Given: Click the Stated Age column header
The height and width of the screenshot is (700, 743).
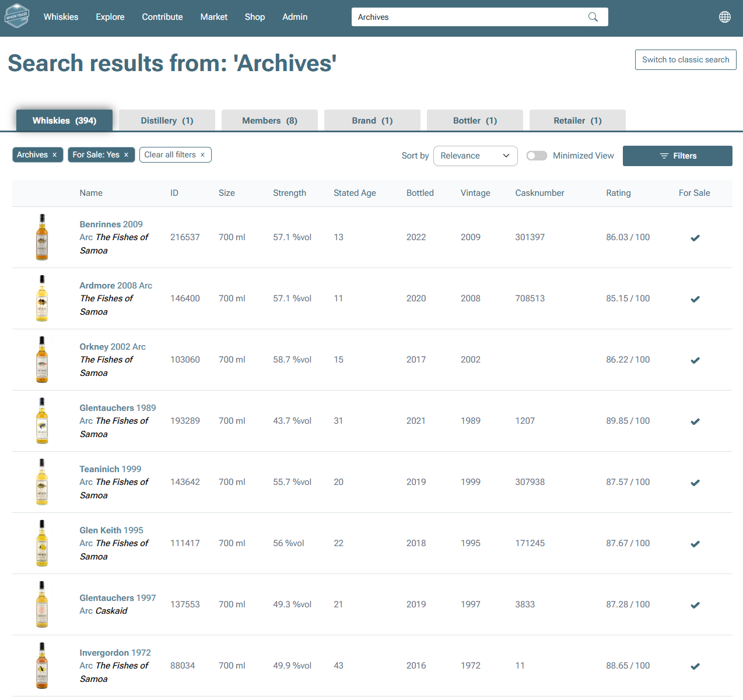Looking at the screenshot, I should click(x=355, y=193).
